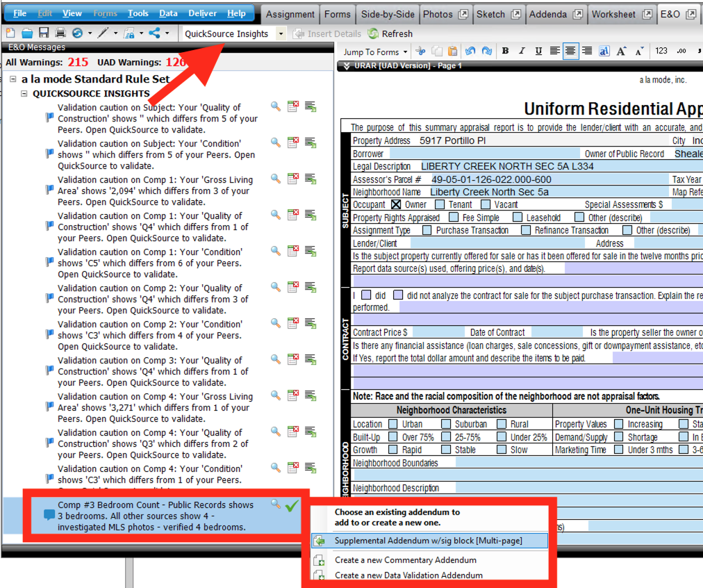Center align the text
Screen dimensions: 703x588
570,51
